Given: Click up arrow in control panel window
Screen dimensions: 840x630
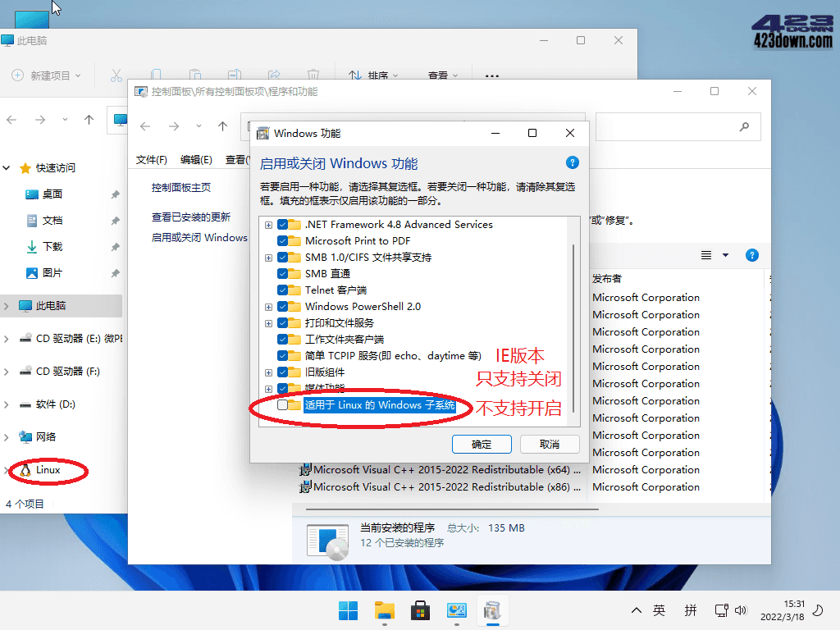Looking at the screenshot, I should click(223, 126).
